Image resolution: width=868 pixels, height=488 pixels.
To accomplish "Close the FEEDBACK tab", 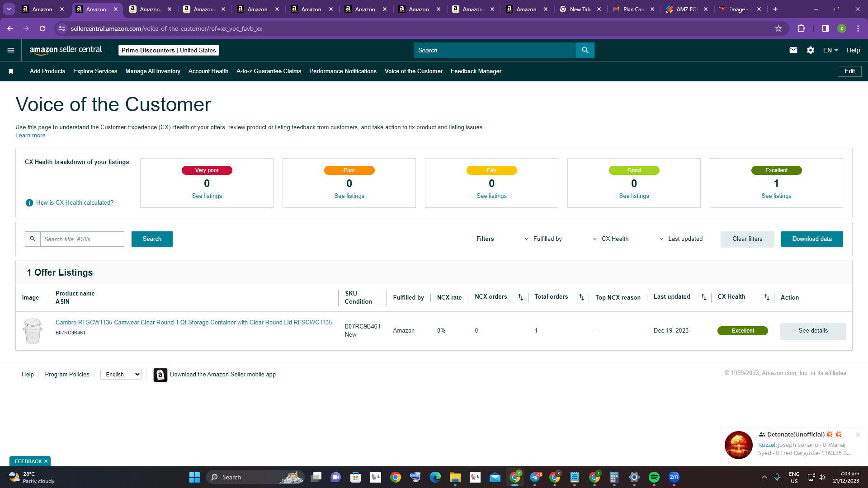I will 46,461.
